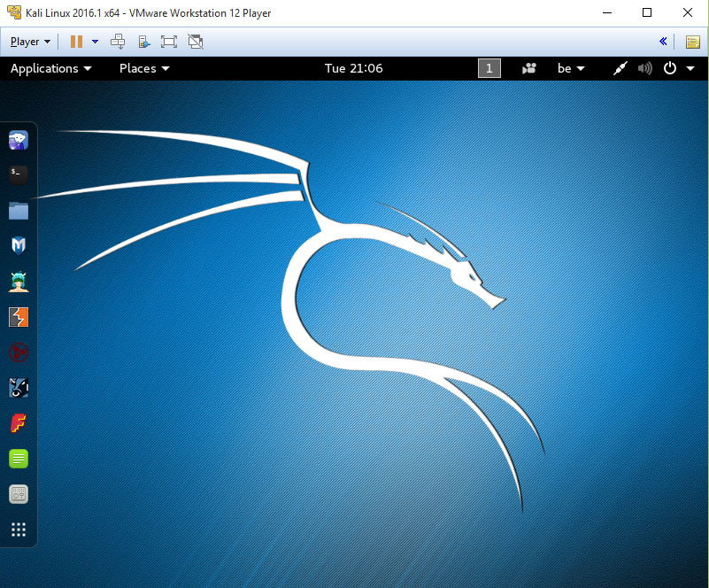Click the network connection icon in top bar
The width and height of the screenshot is (709, 588).
point(620,68)
